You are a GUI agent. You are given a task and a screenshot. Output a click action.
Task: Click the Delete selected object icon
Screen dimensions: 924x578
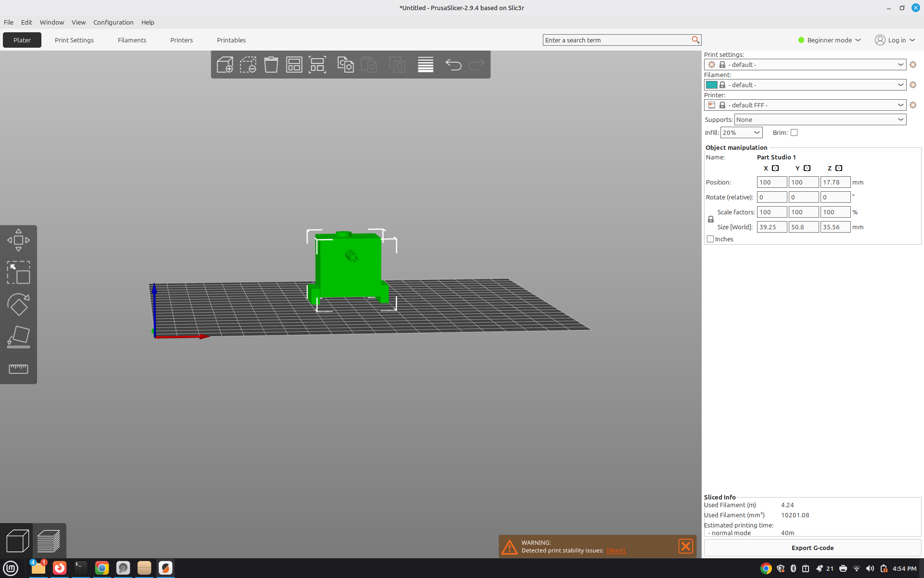(248, 65)
